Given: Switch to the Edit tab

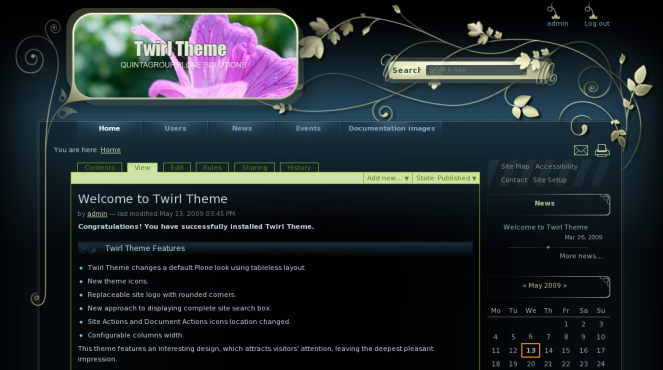Looking at the screenshot, I should tap(177, 167).
